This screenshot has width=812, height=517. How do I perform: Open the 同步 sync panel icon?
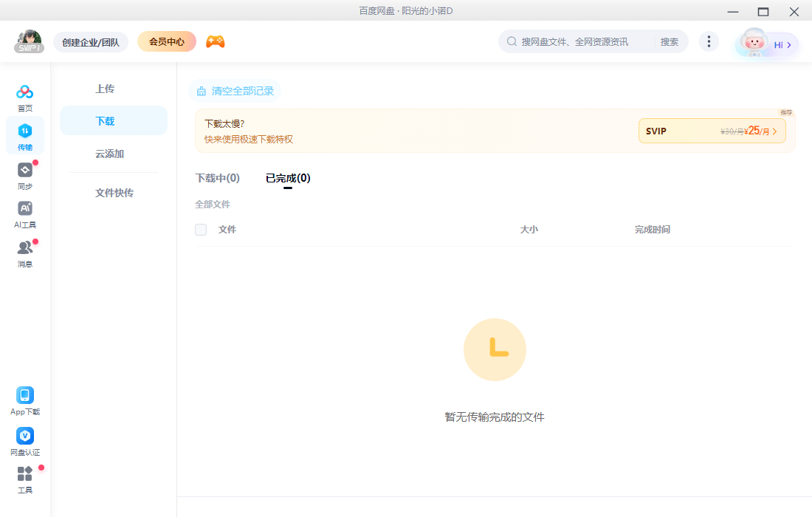pos(24,171)
